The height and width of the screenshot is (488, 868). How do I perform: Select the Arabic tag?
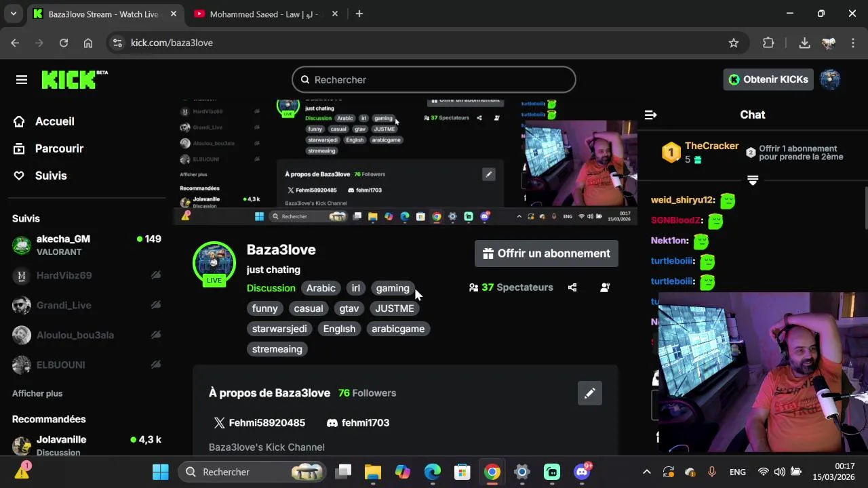[321, 288]
